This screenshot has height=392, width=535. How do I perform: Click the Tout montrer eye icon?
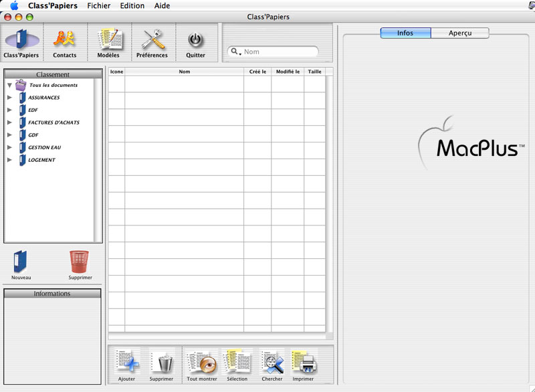pyautogui.click(x=203, y=363)
